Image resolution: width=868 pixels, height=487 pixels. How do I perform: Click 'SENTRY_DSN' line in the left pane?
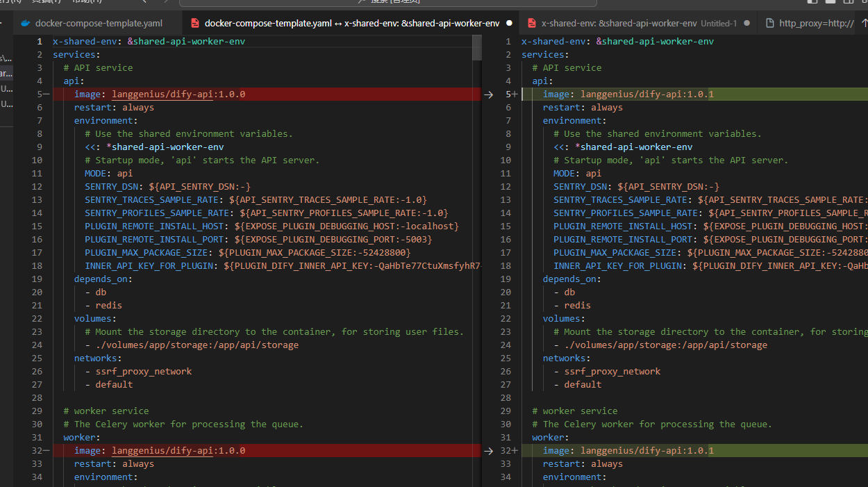pos(167,186)
